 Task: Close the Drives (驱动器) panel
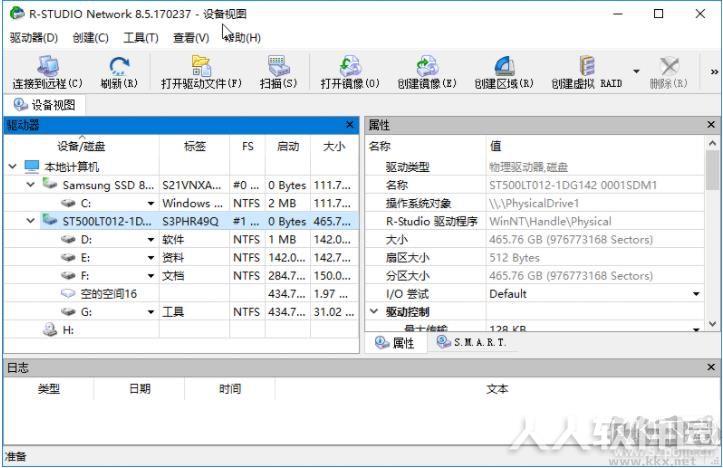(x=350, y=124)
